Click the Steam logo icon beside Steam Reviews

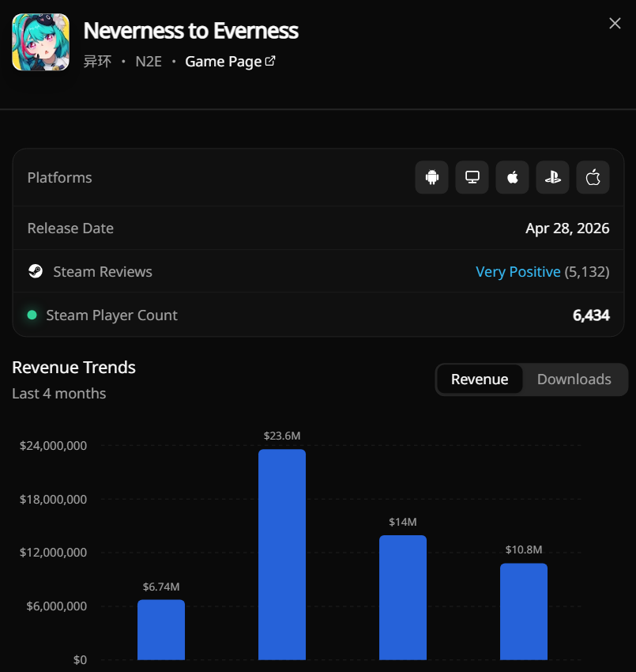pos(36,271)
